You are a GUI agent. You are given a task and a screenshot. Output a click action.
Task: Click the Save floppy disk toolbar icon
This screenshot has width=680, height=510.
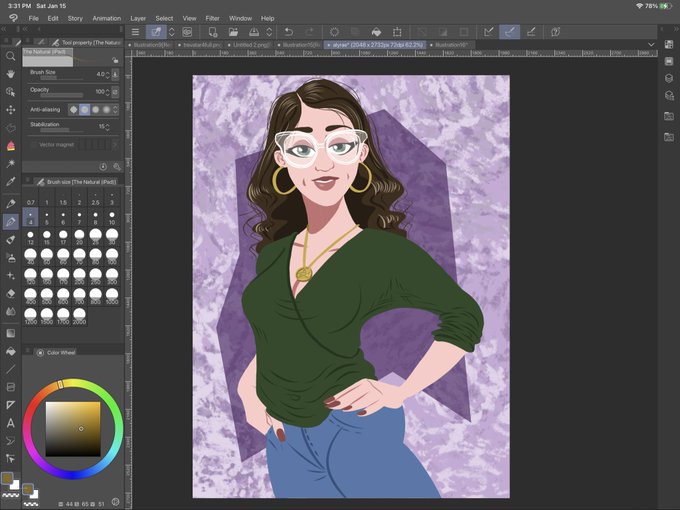(254, 32)
